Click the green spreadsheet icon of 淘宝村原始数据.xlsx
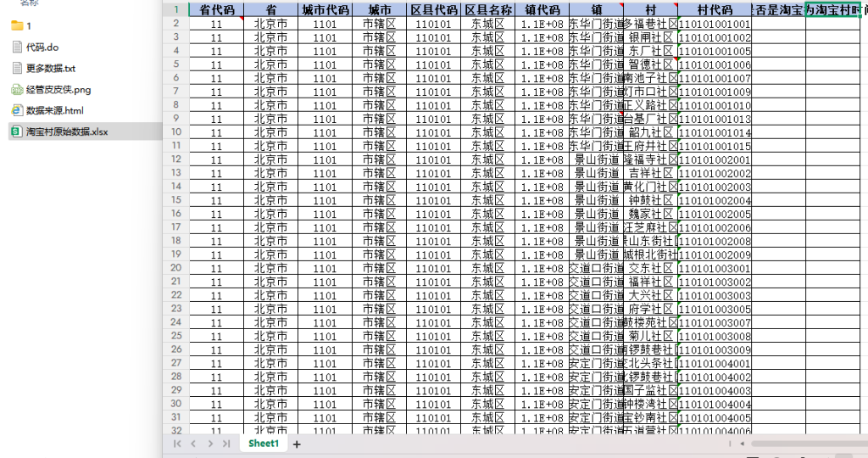 (17, 131)
